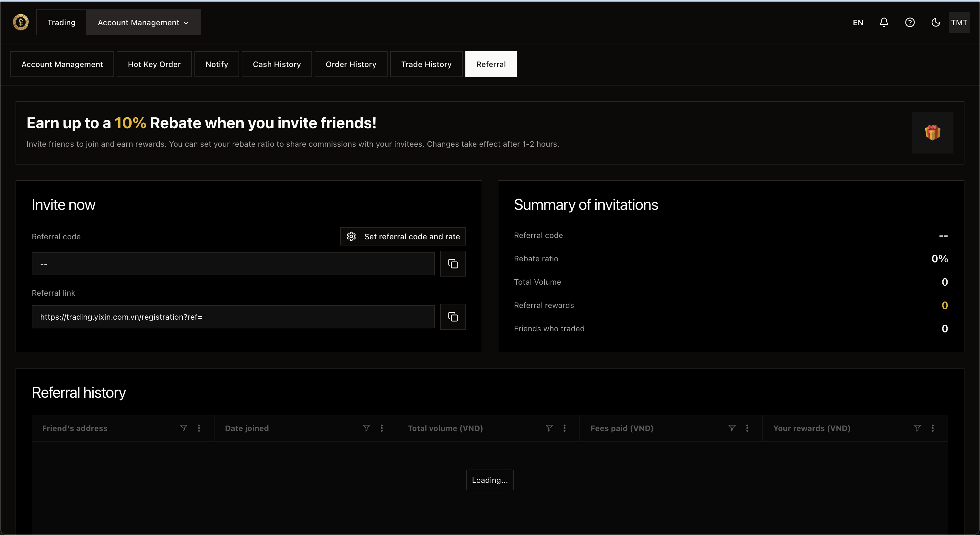Open the TMT user profile button

point(959,22)
